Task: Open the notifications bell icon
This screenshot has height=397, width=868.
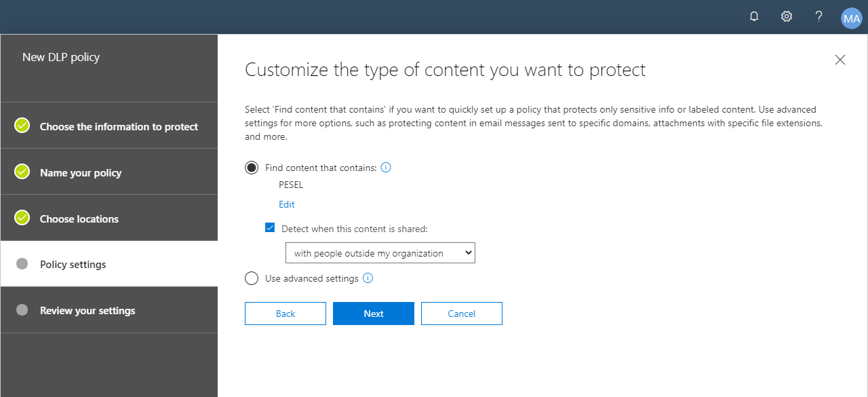Action: point(754,17)
